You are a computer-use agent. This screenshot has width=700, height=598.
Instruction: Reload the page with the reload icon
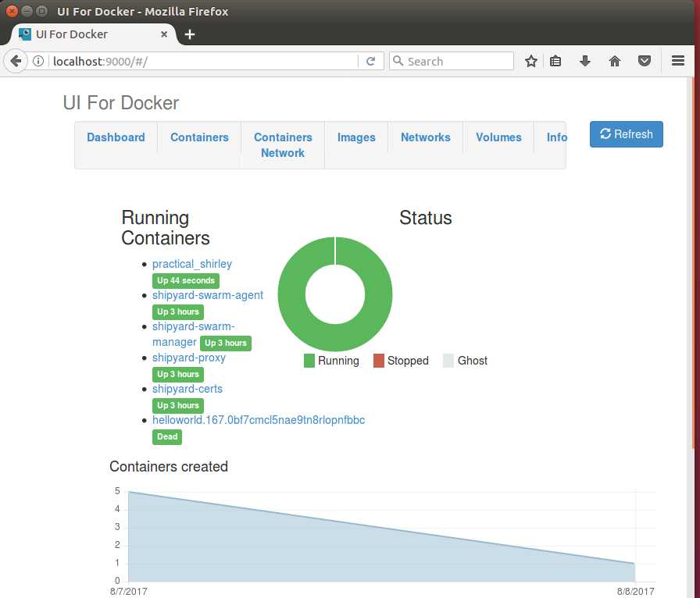coord(370,61)
